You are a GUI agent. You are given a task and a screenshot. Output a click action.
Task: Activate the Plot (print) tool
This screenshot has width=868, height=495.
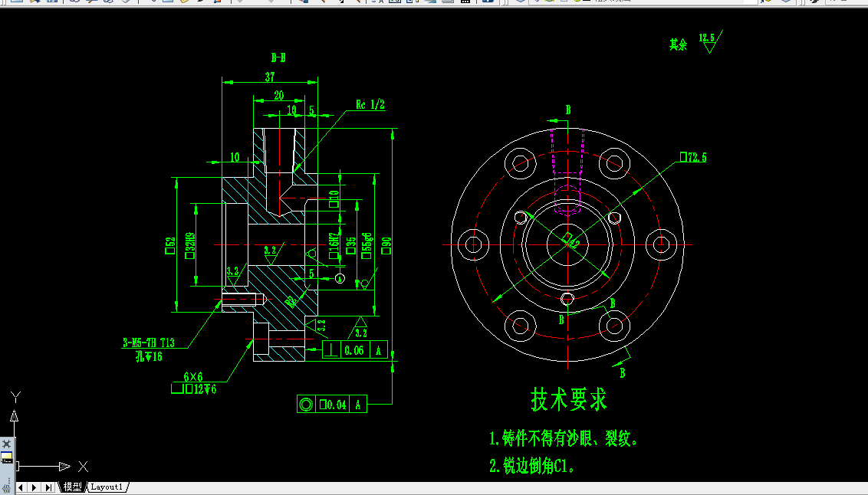coord(74,4)
